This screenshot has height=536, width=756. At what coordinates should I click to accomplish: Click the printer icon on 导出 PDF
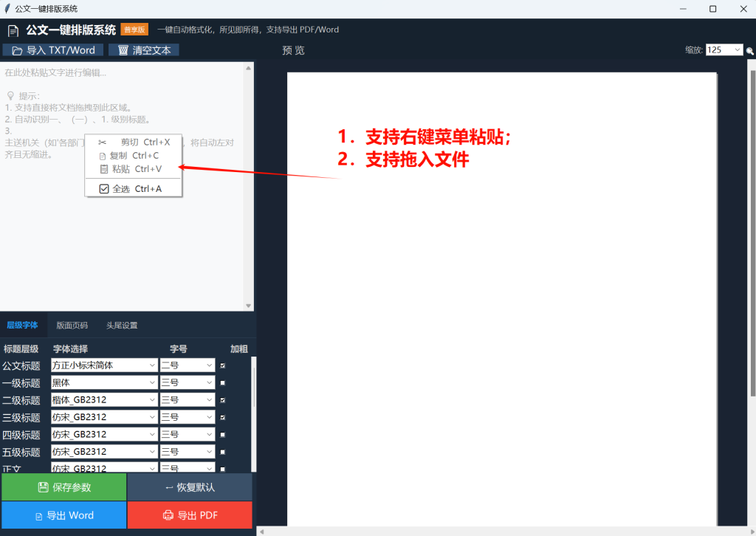tap(168, 515)
